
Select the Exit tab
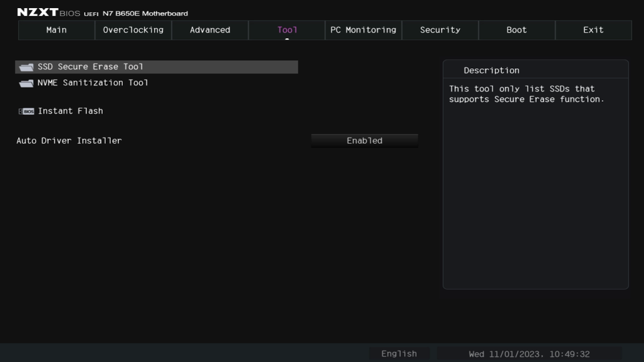[593, 30]
